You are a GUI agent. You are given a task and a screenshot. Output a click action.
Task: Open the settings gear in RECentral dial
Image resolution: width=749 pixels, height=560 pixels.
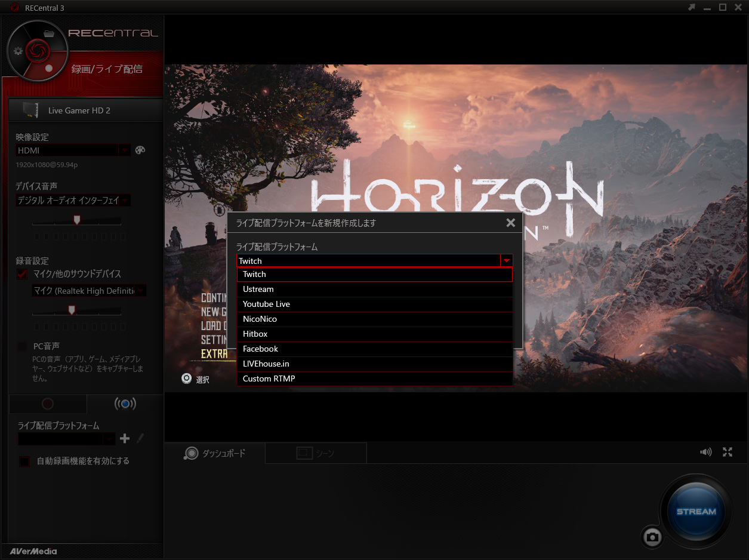pyautogui.click(x=18, y=51)
